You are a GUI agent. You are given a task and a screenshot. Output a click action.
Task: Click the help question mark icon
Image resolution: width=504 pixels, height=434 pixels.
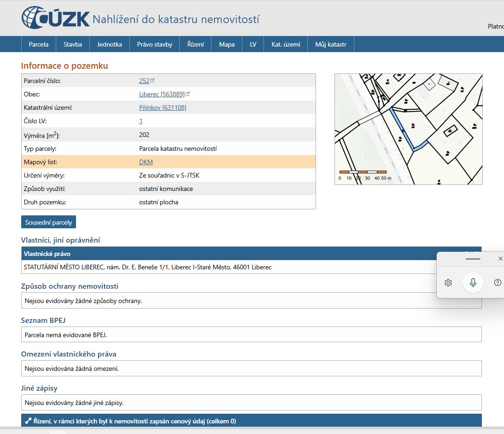(x=498, y=283)
